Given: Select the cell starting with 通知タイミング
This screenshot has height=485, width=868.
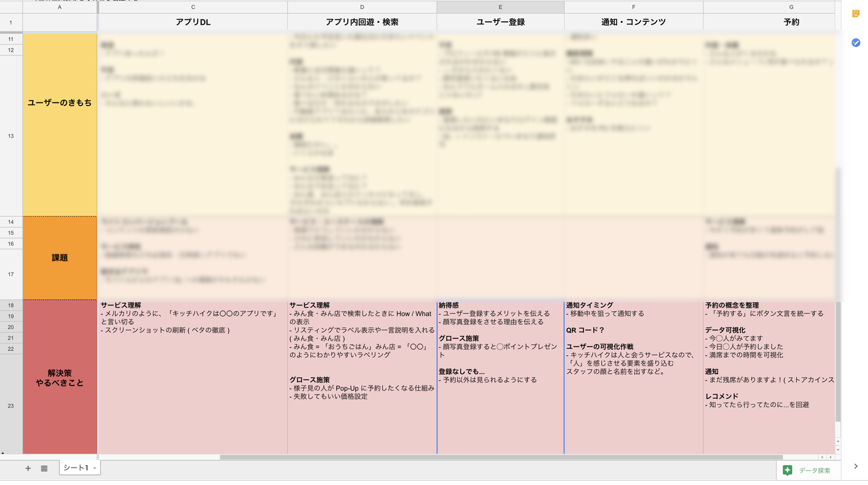Looking at the screenshot, I should point(634,377).
